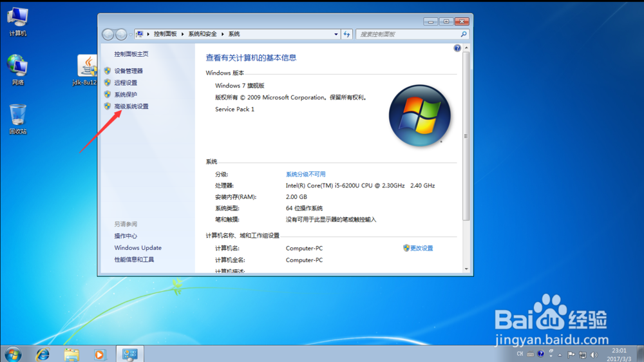
Task: Click 系统 in the address breadcrumb
Action: pyautogui.click(x=234, y=34)
